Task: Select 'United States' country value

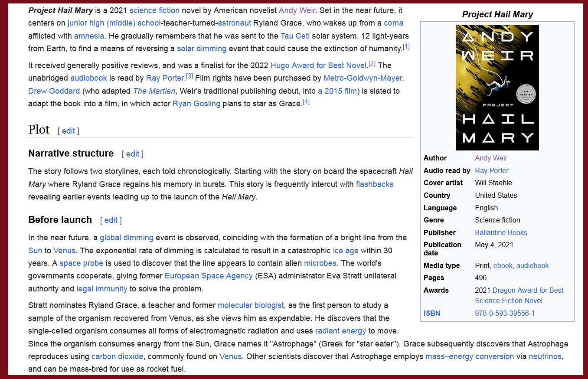Action: pyautogui.click(x=496, y=196)
